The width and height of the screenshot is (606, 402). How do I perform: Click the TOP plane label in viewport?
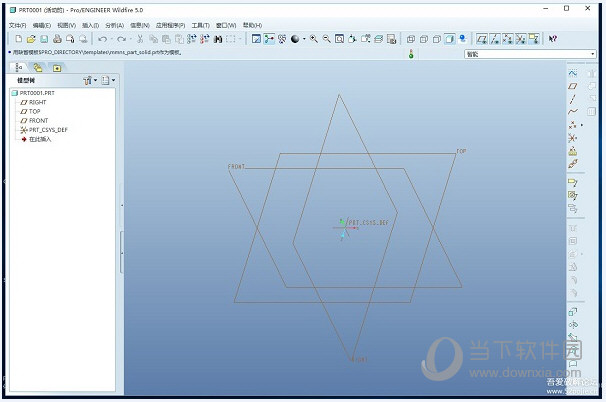click(x=461, y=151)
